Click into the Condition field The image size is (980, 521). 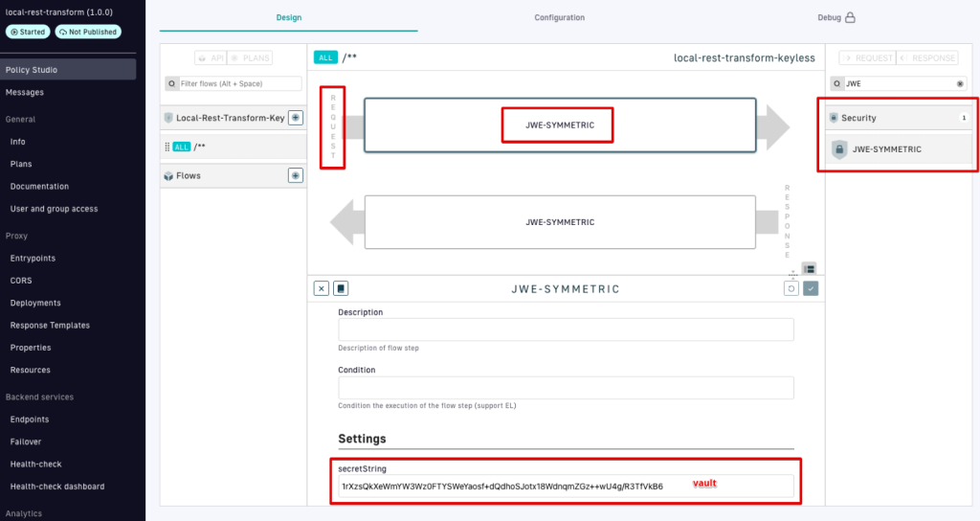566,388
